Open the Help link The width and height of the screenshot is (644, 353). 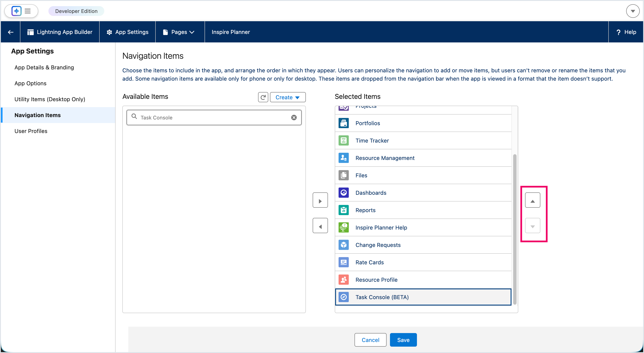[626, 32]
